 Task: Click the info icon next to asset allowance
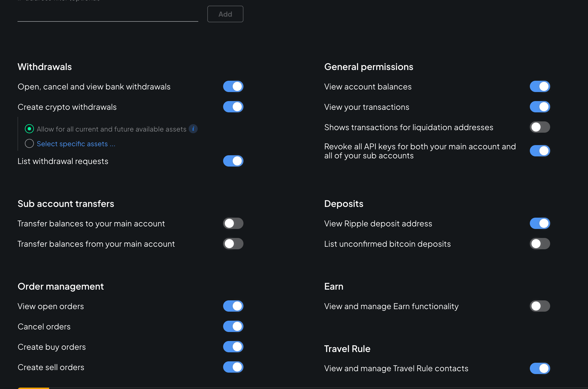[193, 129]
